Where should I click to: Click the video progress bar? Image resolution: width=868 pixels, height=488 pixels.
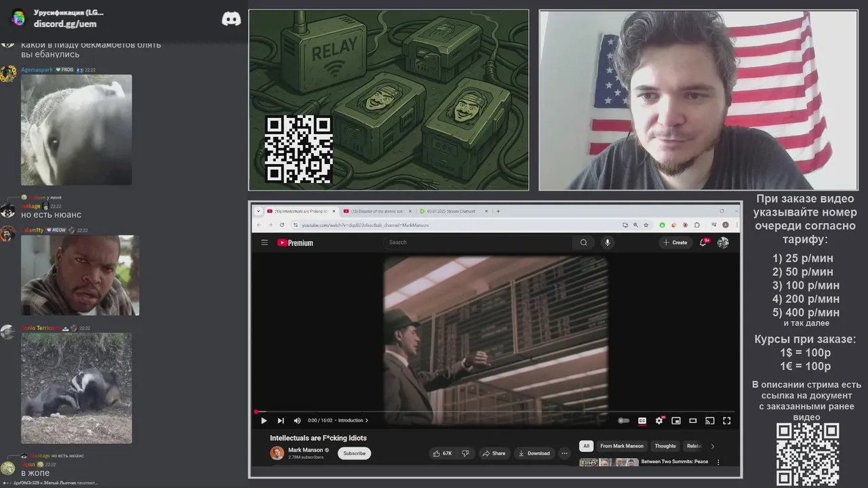coord(495,411)
